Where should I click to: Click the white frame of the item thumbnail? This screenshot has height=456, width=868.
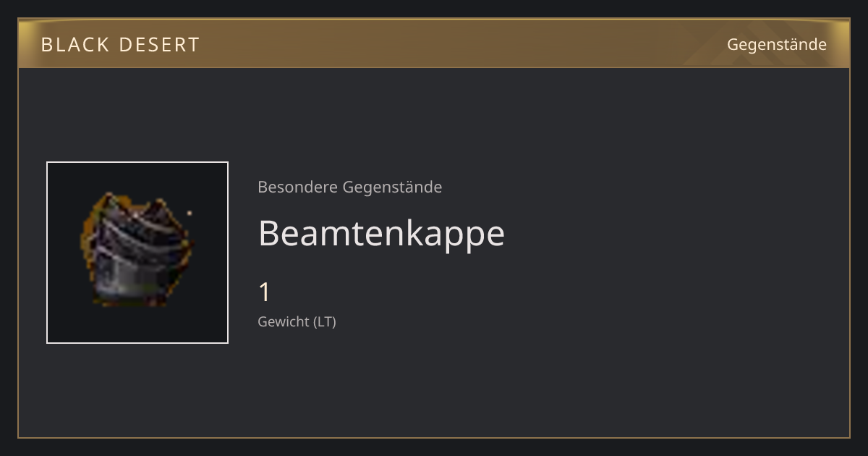(x=137, y=163)
